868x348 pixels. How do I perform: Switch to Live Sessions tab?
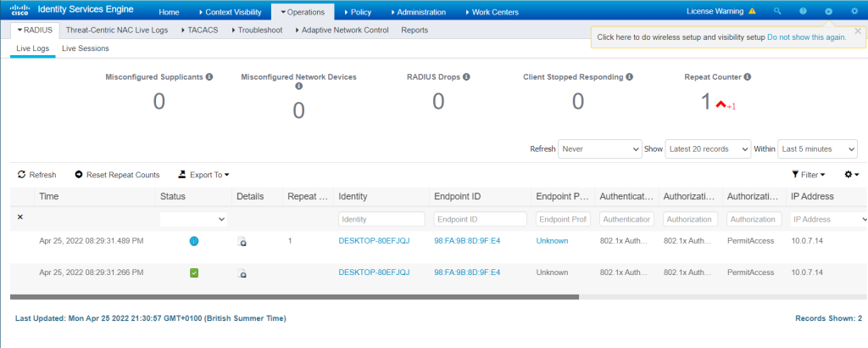click(86, 48)
